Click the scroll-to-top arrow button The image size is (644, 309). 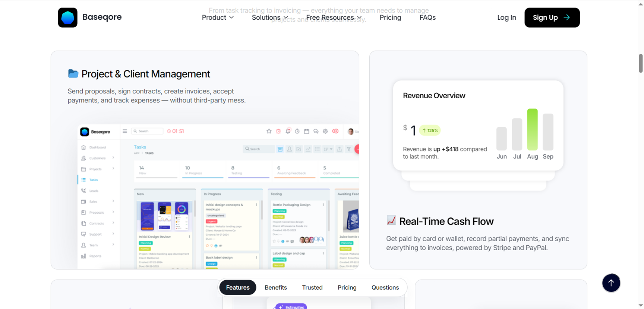pos(611,283)
